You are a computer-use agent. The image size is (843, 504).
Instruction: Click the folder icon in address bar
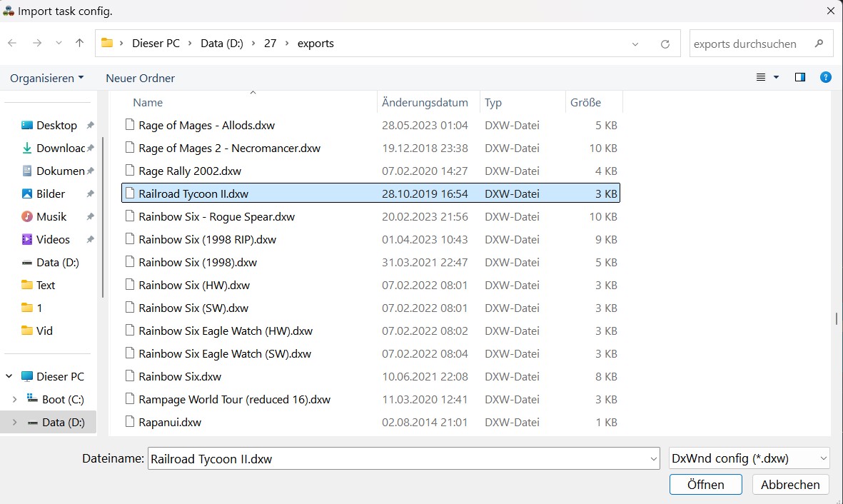pos(107,43)
